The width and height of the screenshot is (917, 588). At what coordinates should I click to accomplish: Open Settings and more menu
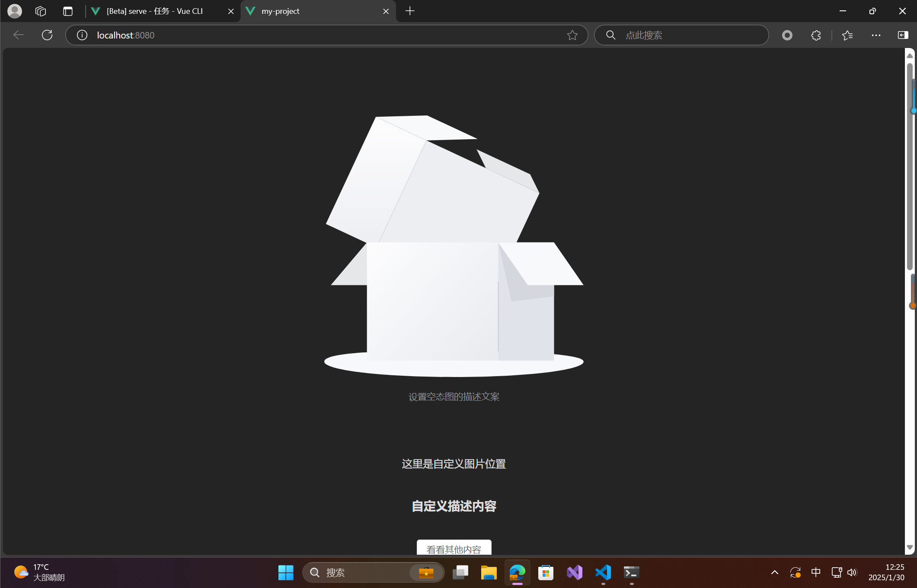point(876,35)
